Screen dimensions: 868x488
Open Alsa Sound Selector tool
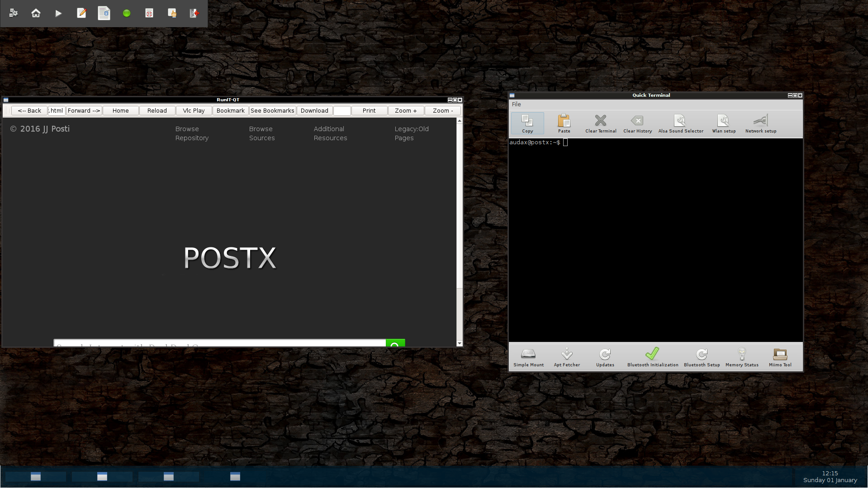pyautogui.click(x=680, y=123)
